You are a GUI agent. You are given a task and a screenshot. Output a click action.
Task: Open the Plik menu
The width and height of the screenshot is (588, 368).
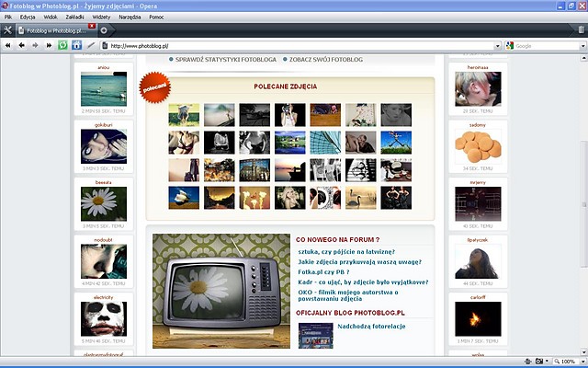pyautogui.click(x=8, y=17)
